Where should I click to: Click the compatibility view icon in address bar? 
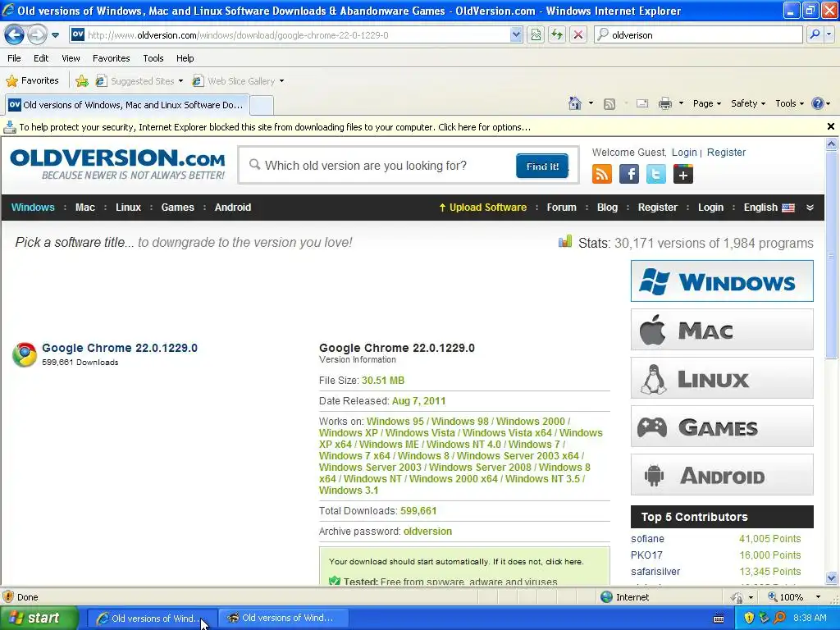536,34
